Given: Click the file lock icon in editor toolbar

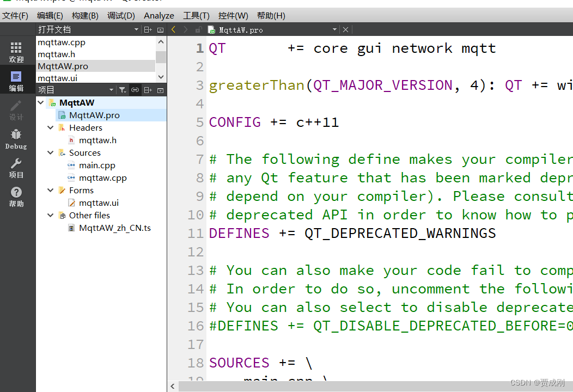Looking at the screenshot, I should tap(198, 29).
